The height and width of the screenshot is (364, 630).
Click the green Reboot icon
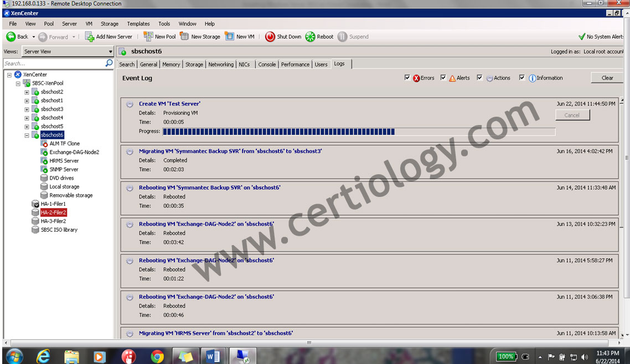310,37
